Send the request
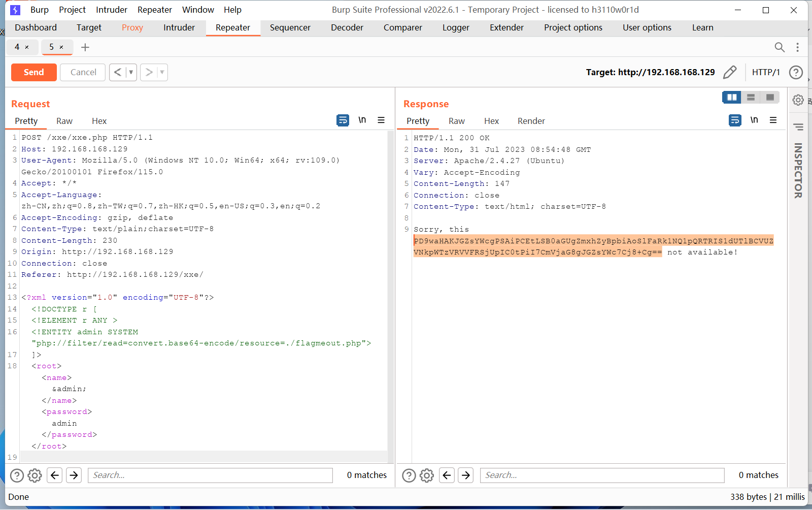This screenshot has width=812, height=510. (x=34, y=72)
